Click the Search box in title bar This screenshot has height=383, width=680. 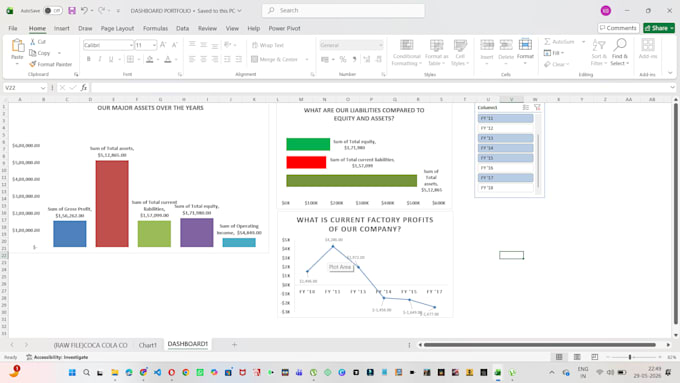tap(343, 10)
